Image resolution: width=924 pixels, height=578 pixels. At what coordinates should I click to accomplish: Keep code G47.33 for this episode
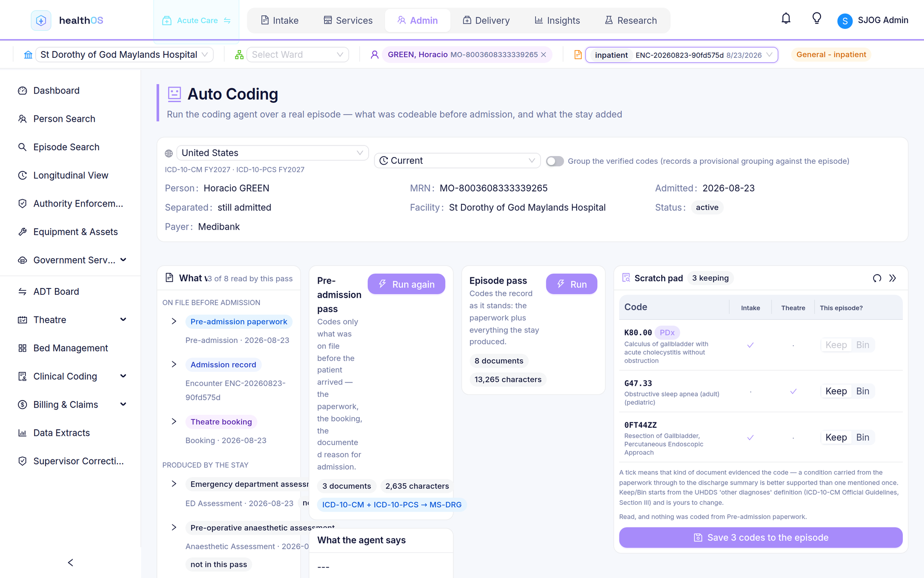pyautogui.click(x=836, y=391)
